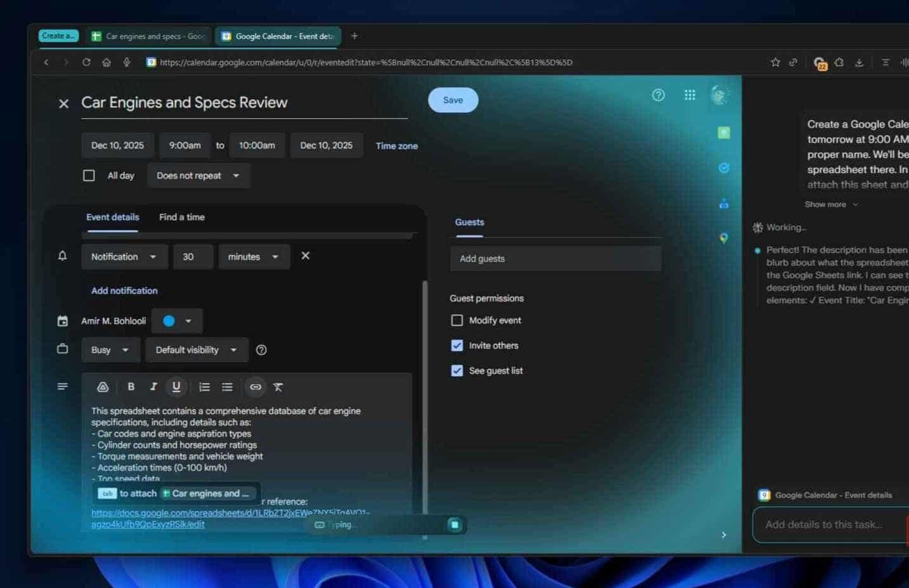The image size is (909, 588).
Task: Open the Busy availability dropdown
Action: point(110,350)
